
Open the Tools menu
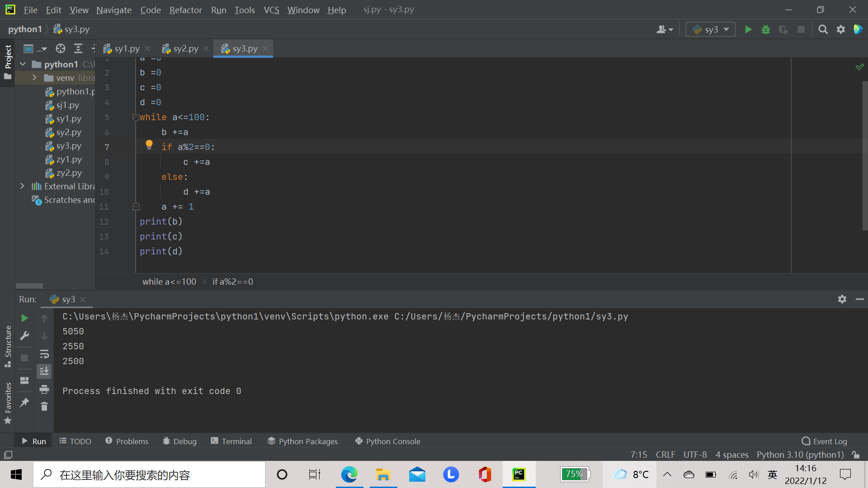tap(245, 9)
